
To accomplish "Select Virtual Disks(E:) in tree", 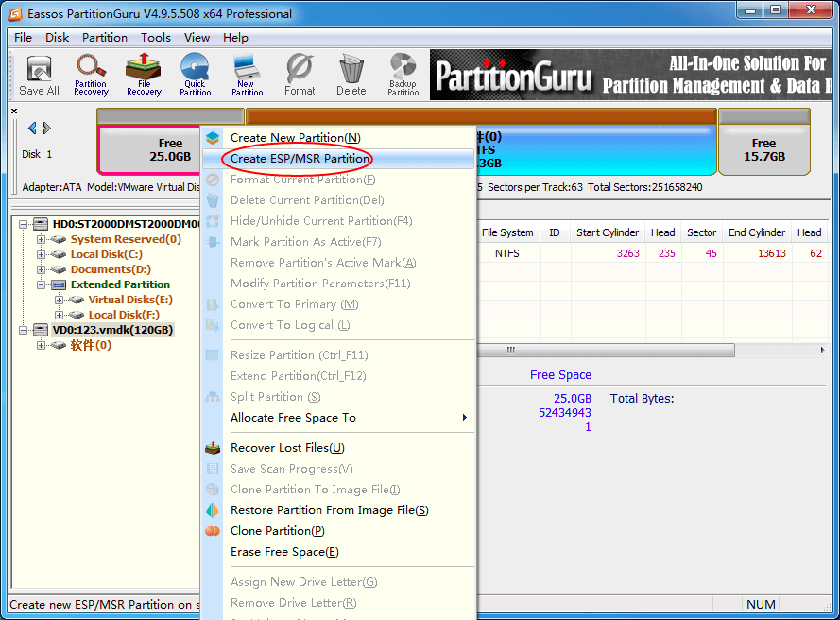I will 130,300.
